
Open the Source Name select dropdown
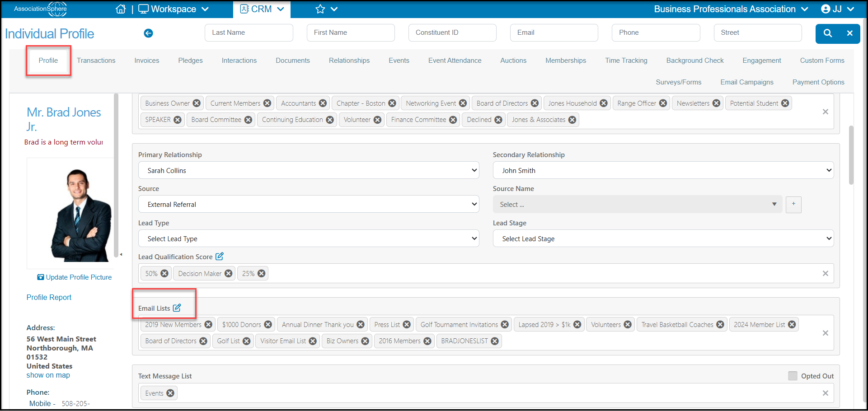(638, 204)
